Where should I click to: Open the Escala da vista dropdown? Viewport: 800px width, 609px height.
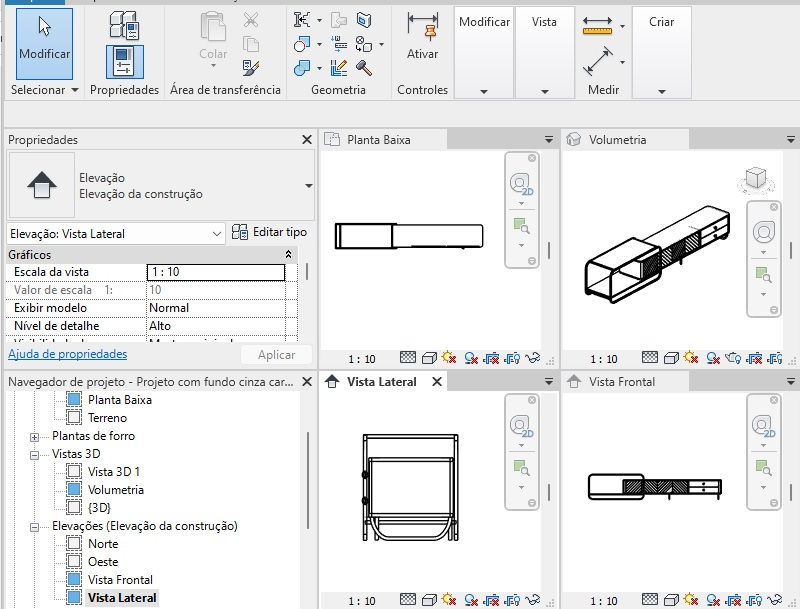276,272
